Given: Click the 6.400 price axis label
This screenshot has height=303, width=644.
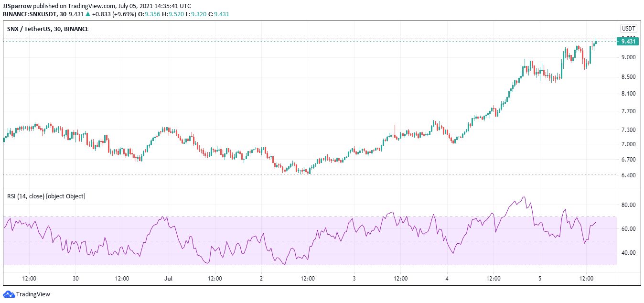Looking at the screenshot, I should coord(628,175).
